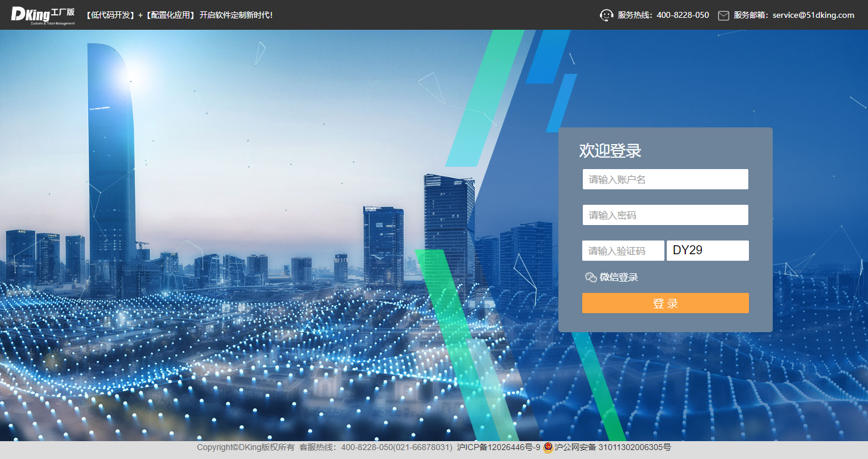The height and width of the screenshot is (459, 868).
Task: Click the 【配置化应用】 slogan text
Action: (x=171, y=15)
